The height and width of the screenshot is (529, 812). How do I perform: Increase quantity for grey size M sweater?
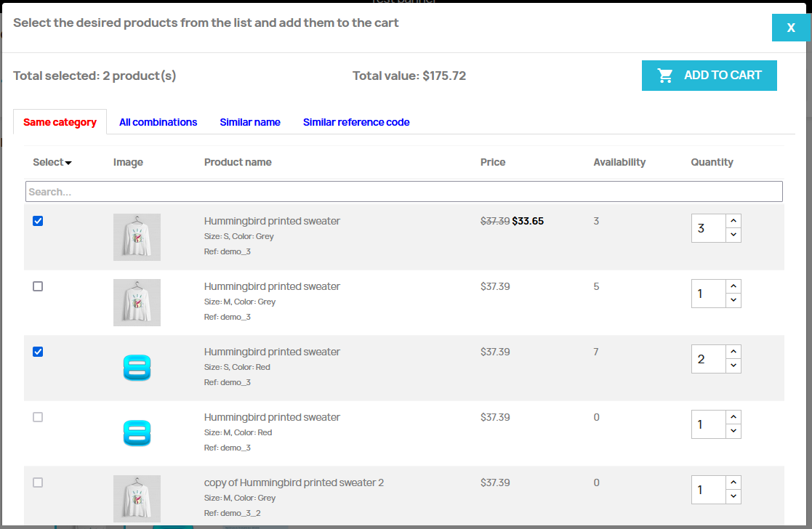pos(733,286)
